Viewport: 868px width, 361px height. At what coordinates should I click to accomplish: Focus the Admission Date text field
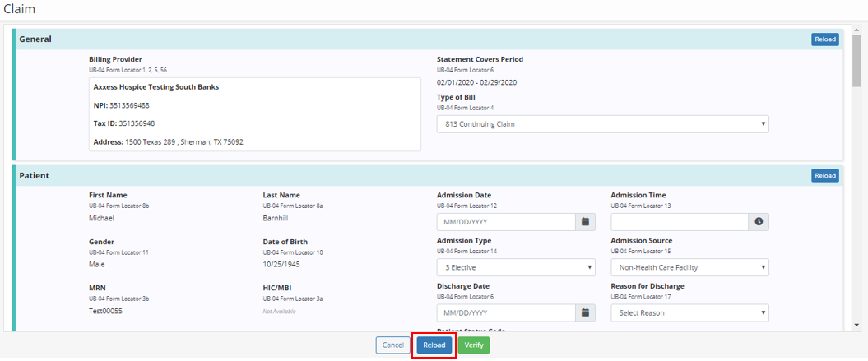coord(505,222)
